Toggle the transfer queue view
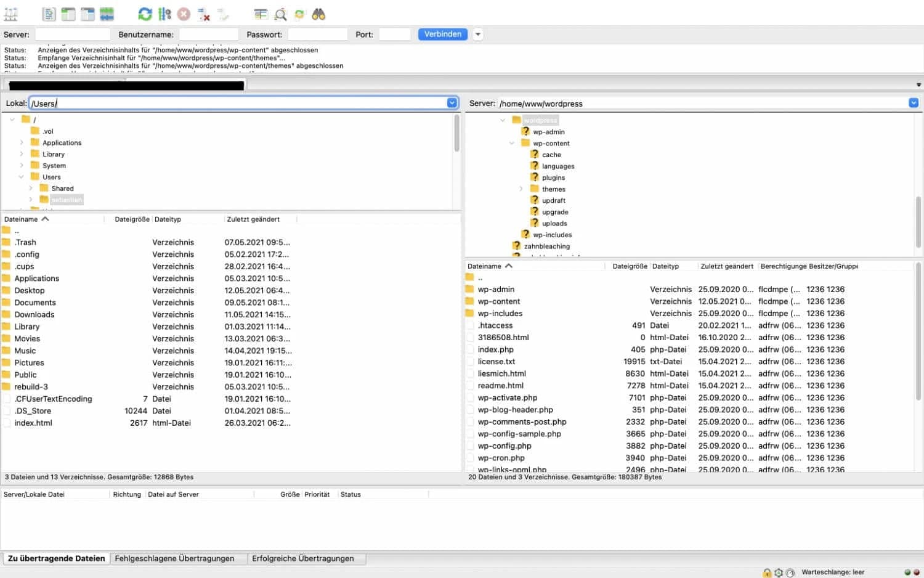924x578 pixels. [107, 14]
